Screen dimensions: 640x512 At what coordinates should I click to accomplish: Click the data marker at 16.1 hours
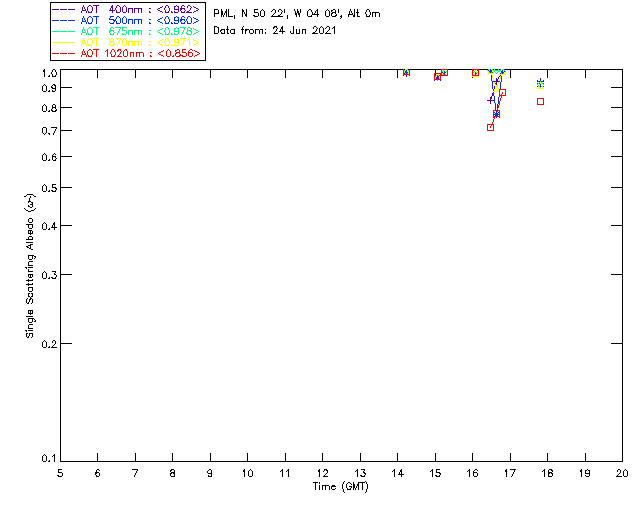[475, 73]
